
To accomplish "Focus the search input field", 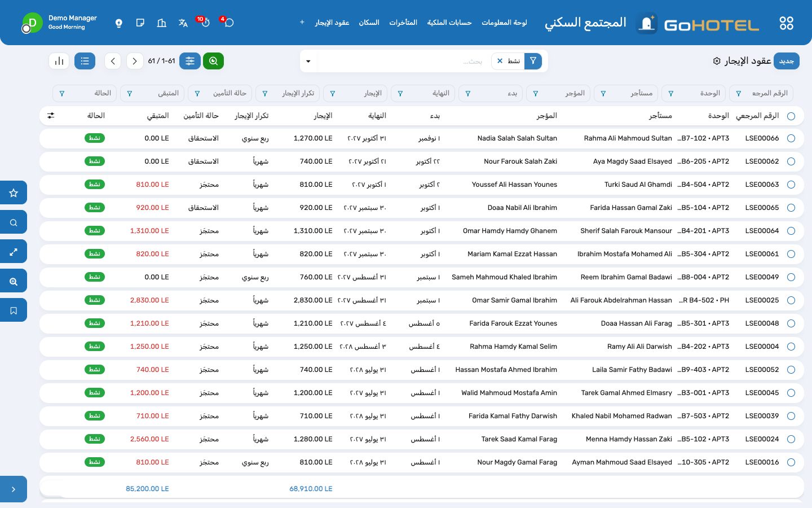I will [x=403, y=61].
